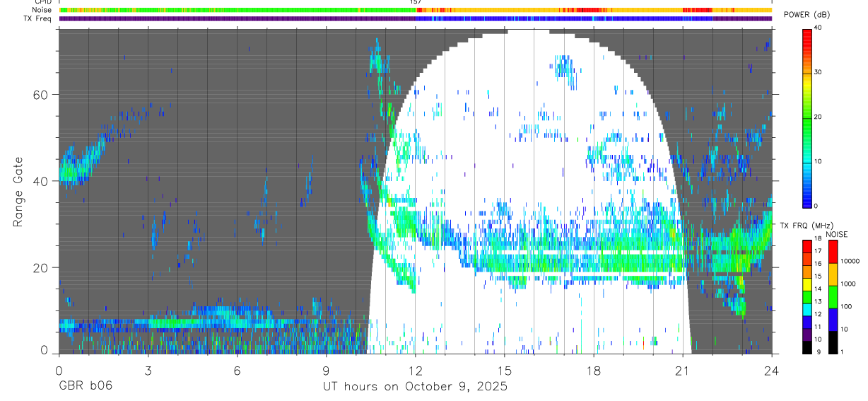Click the 9 tick on the UT hours axis

point(326,371)
